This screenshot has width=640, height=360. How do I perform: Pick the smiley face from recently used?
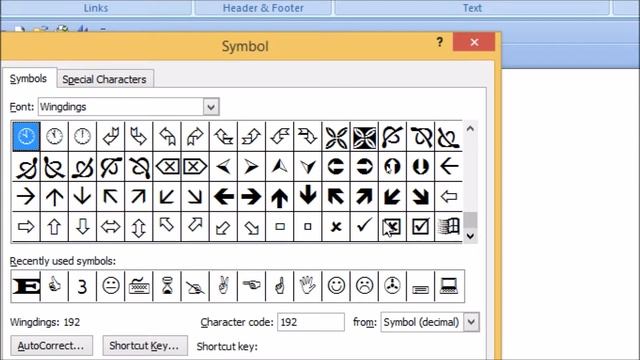coord(336,286)
